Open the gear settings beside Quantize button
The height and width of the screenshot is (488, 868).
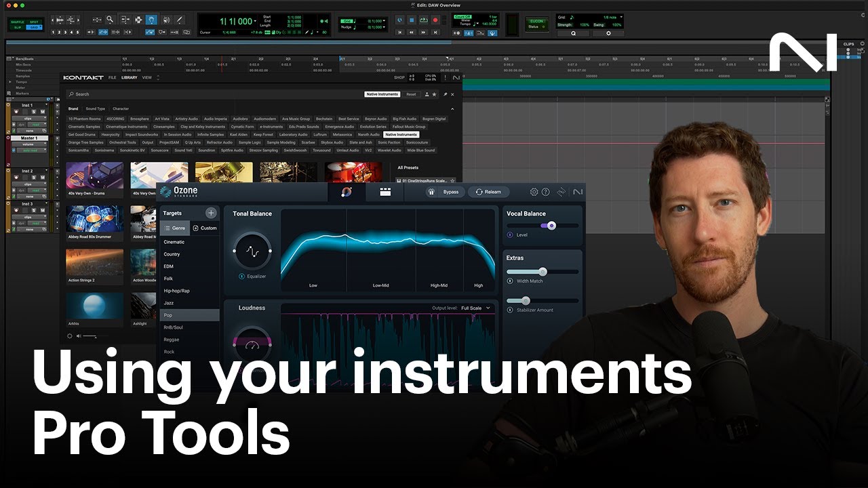coord(608,33)
